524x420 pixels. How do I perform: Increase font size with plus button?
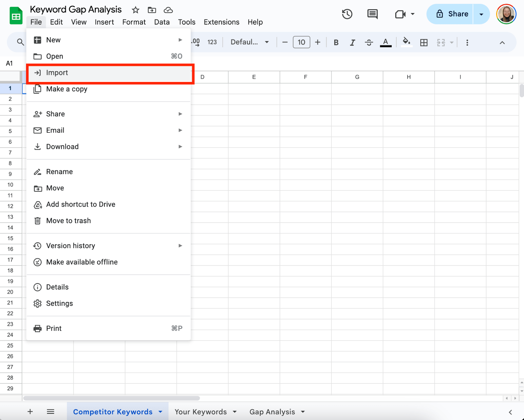coord(318,42)
